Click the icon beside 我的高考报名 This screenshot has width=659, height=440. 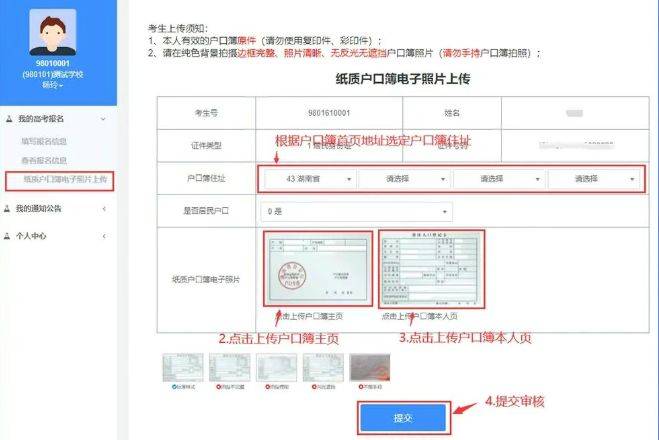pyautogui.click(x=9, y=119)
